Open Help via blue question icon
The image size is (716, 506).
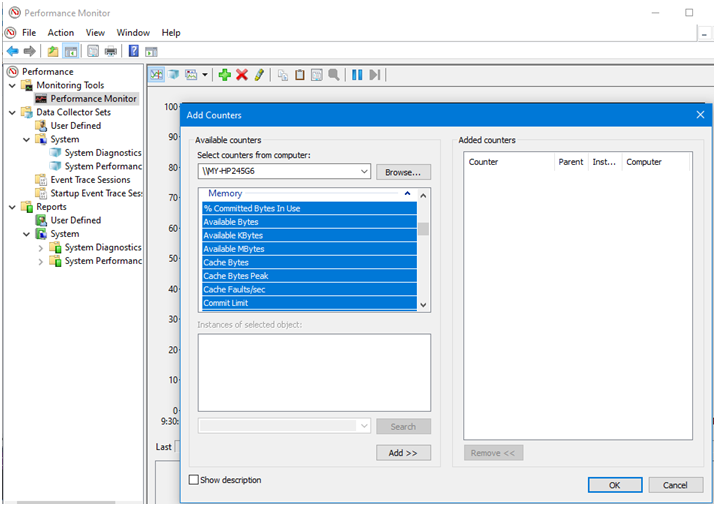click(133, 51)
